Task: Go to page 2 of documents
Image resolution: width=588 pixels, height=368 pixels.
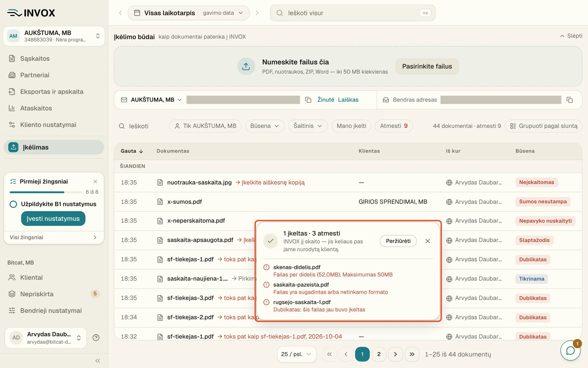Action: pyautogui.click(x=379, y=354)
